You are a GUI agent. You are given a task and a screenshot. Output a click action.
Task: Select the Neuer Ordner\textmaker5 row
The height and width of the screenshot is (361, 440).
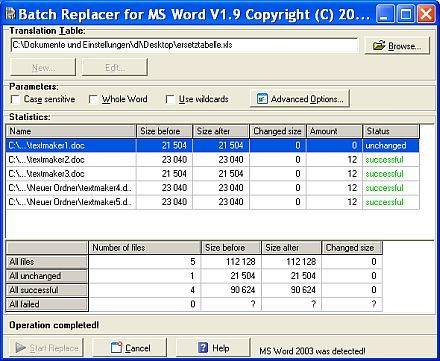(213, 202)
